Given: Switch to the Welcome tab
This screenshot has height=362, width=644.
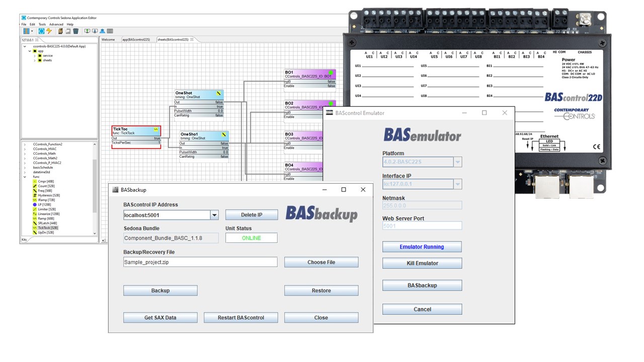Looking at the screenshot, I should tap(108, 39).
